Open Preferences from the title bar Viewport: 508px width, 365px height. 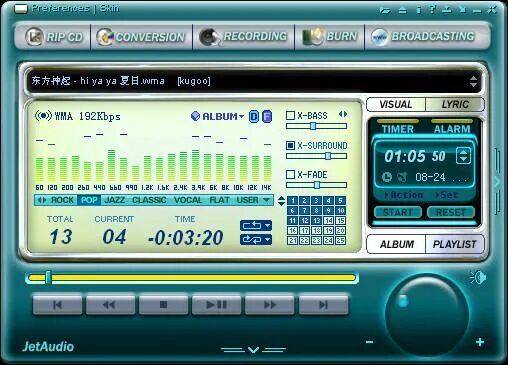click(x=61, y=8)
